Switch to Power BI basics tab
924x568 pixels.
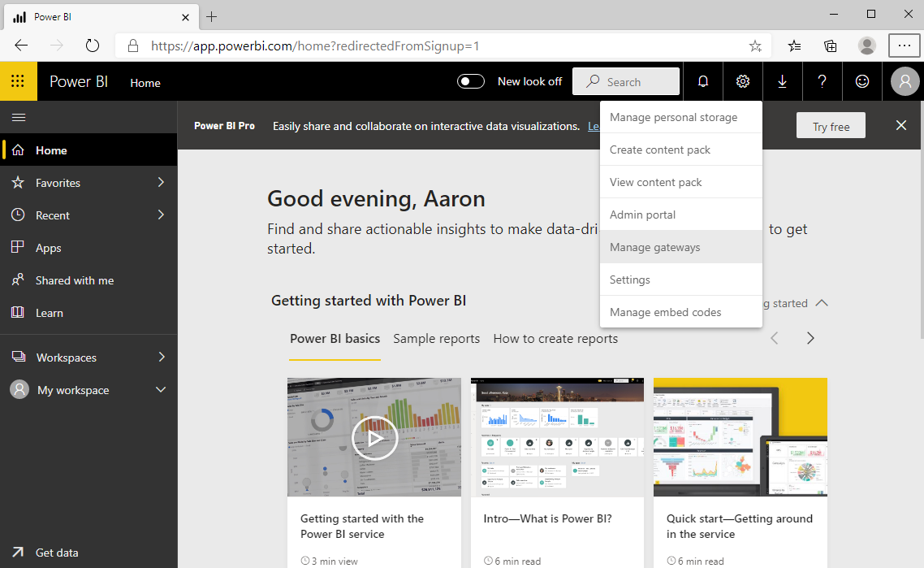click(x=335, y=339)
